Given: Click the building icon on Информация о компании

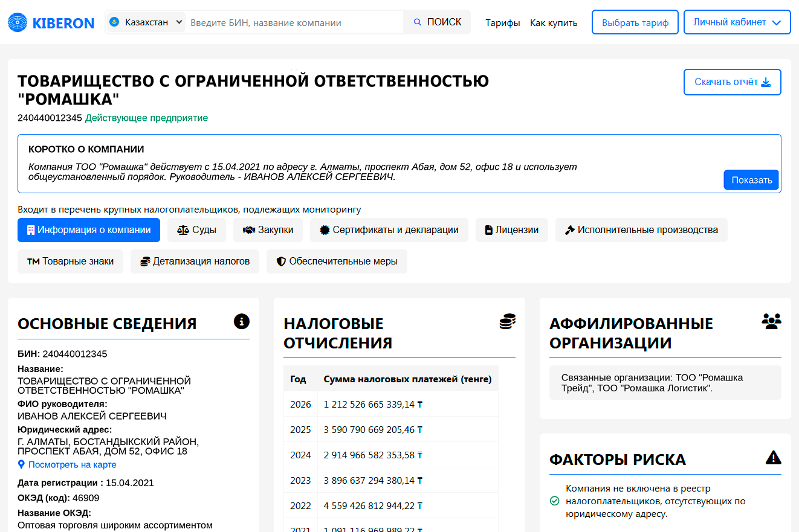Looking at the screenshot, I should click(31, 230).
